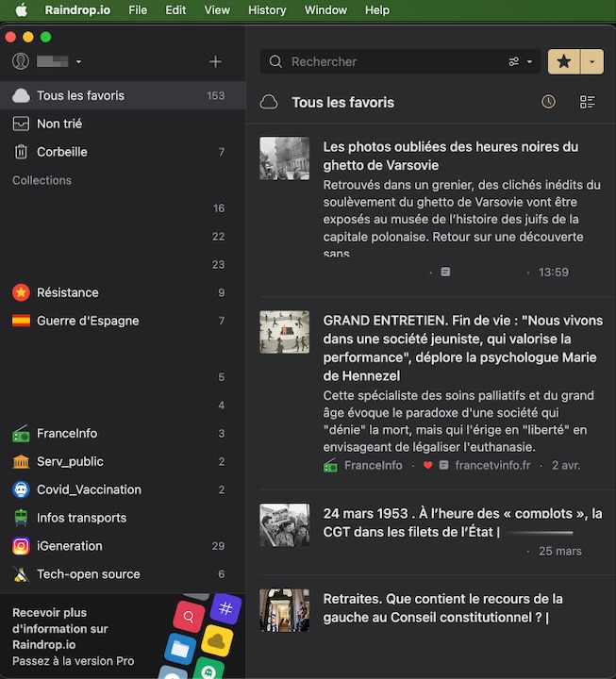Viewport: 616px width, 679px height.
Task: Open the History menu
Action: pos(267,9)
